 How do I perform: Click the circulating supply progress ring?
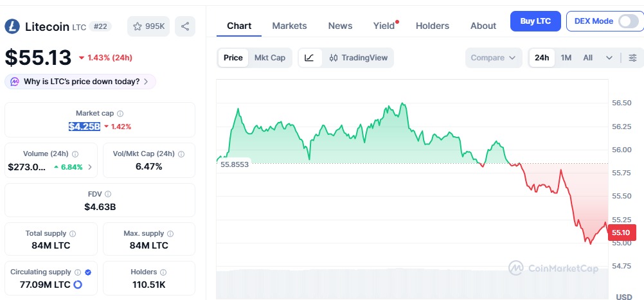point(78,284)
